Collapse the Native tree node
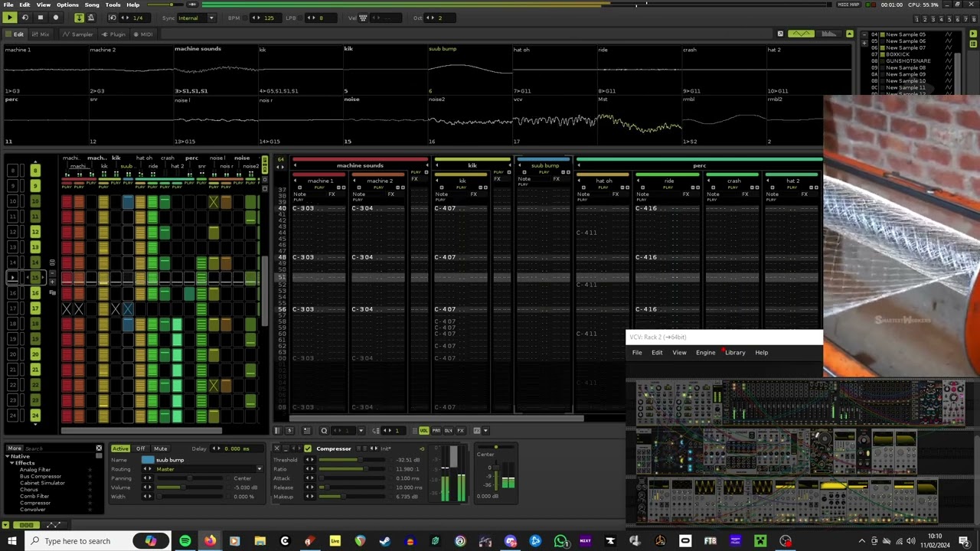 click(8, 456)
